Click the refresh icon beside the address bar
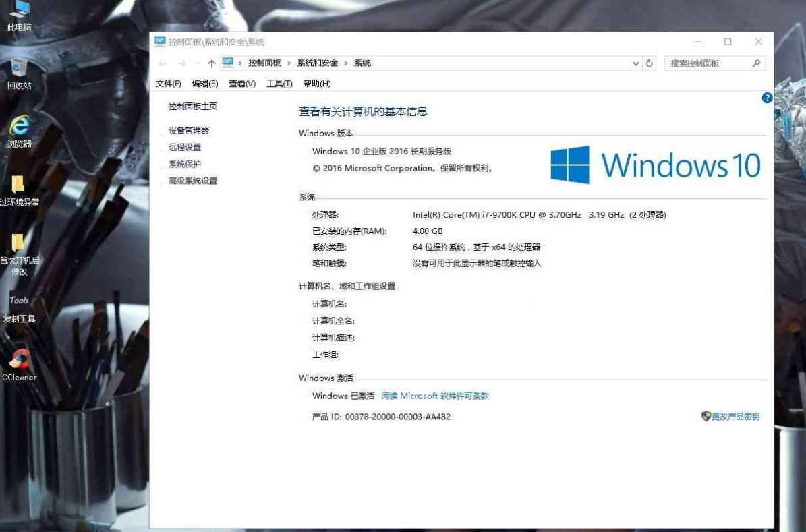Image resolution: width=806 pixels, height=532 pixels. 649,63
